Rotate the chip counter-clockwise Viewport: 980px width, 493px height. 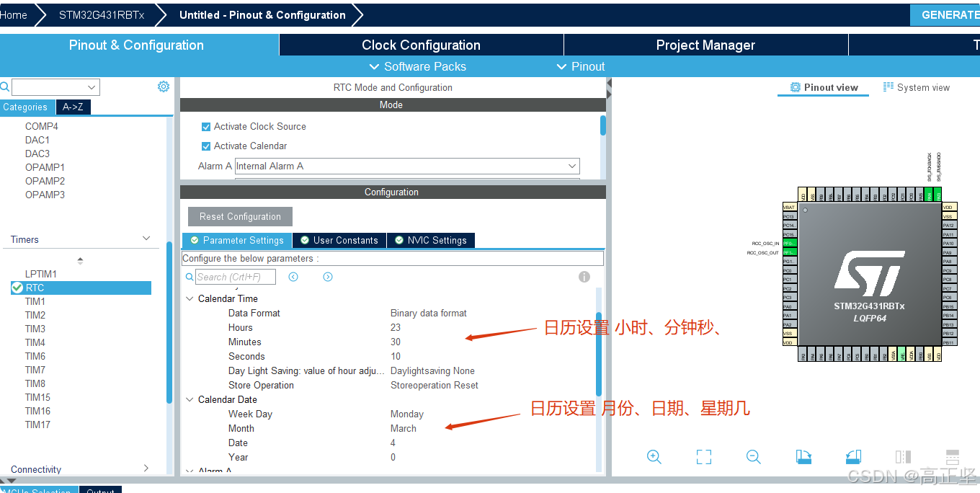click(853, 456)
